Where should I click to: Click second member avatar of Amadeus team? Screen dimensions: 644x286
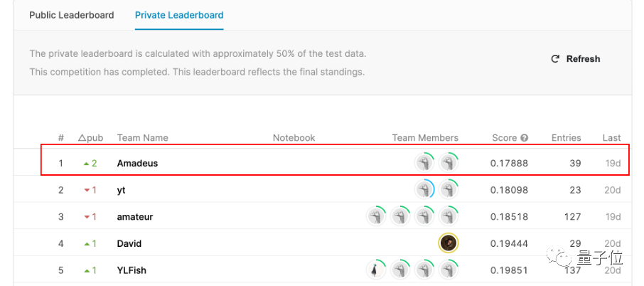[448, 163]
